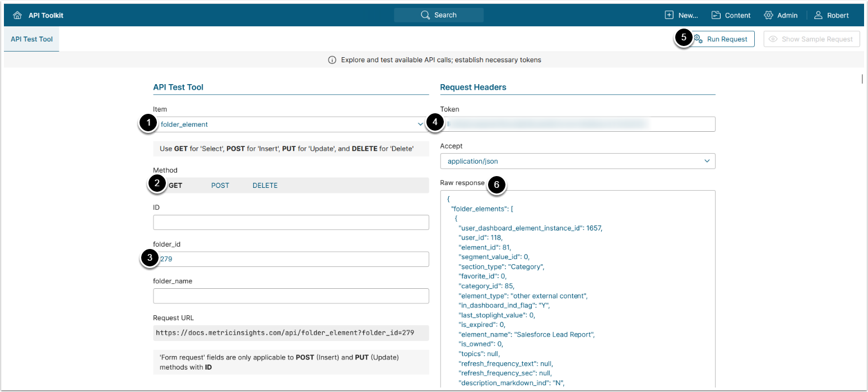Click the "element_type": "other external content" line

click(523, 296)
